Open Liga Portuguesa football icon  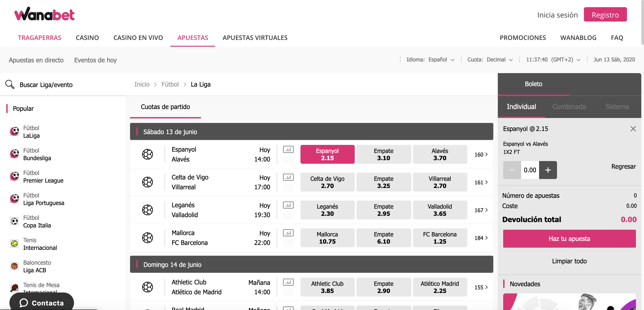(15, 199)
